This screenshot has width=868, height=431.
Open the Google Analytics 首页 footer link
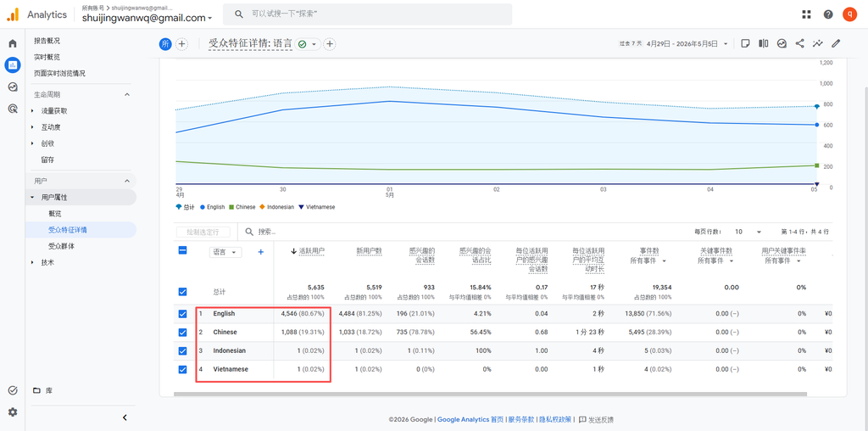470,419
